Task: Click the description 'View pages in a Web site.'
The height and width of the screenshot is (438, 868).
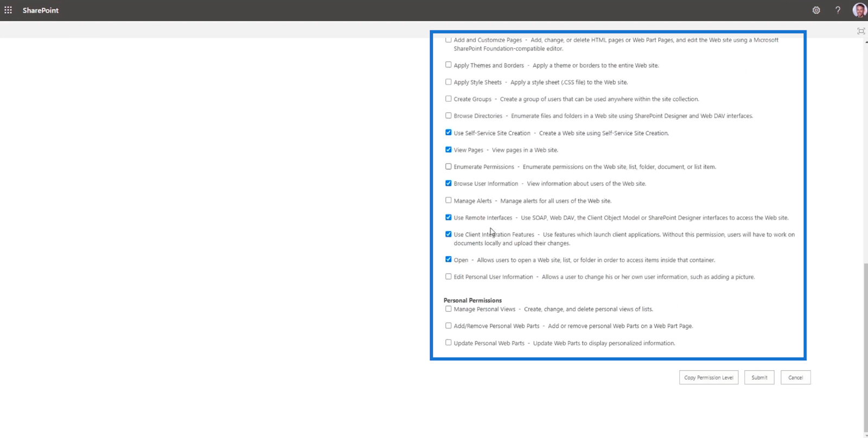Action: [x=525, y=150]
